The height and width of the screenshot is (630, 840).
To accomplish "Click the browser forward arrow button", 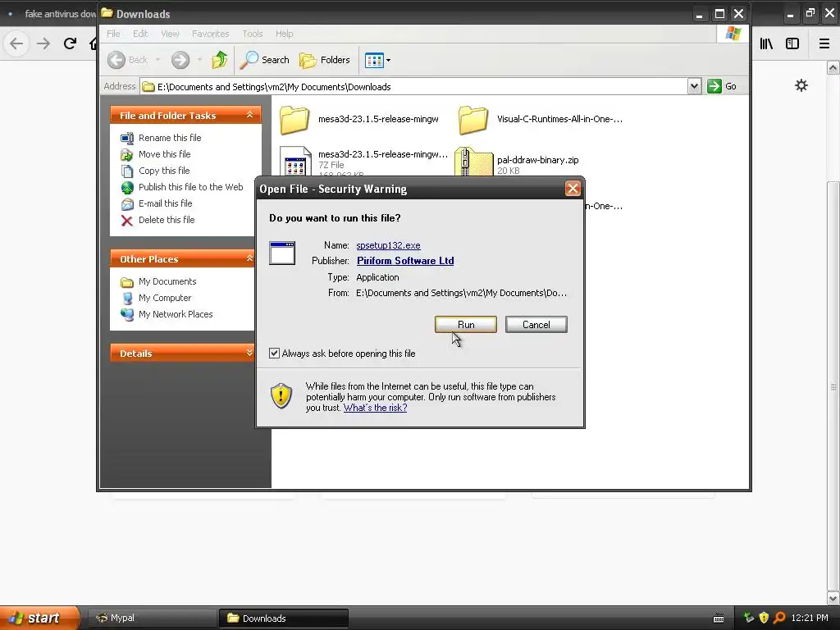I will 43,43.
